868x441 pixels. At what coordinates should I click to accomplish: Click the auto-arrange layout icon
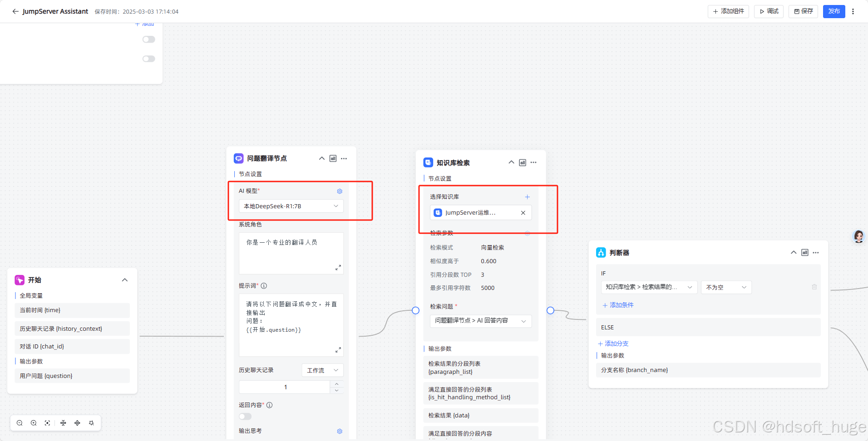pyautogui.click(x=91, y=423)
